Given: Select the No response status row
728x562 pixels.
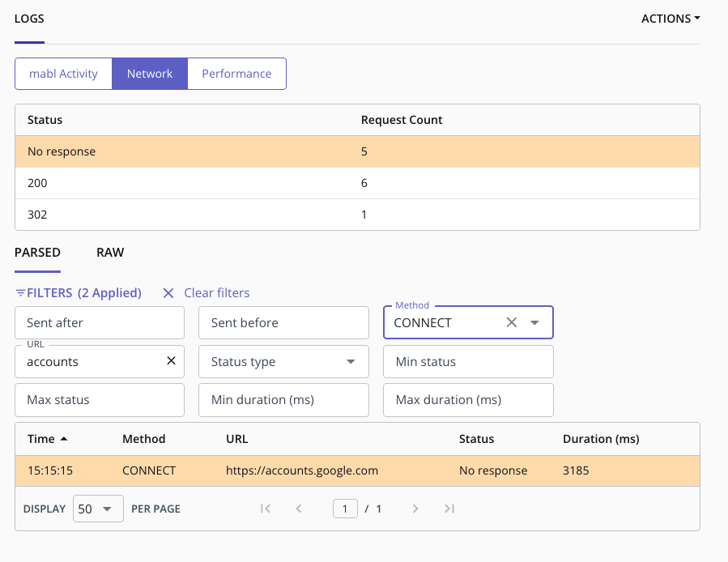Looking at the screenshot, I should pyautogui.click(x=356, y=151).
